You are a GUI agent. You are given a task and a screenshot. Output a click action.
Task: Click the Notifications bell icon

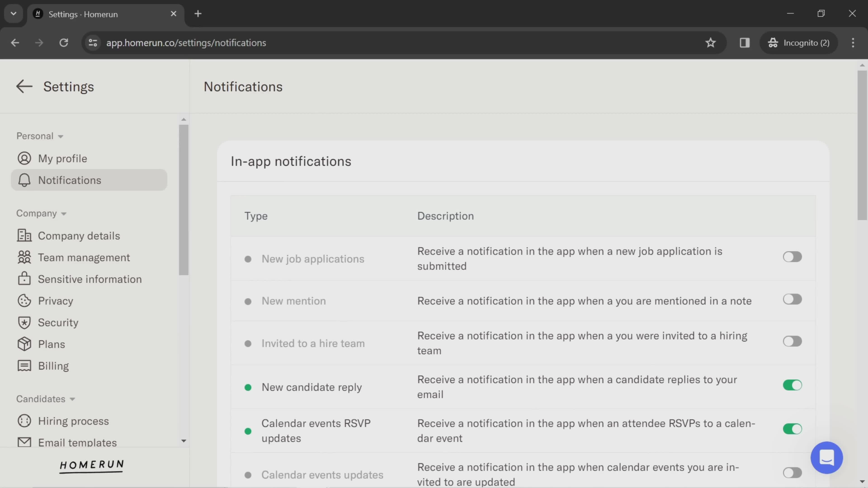click(24, 179)
